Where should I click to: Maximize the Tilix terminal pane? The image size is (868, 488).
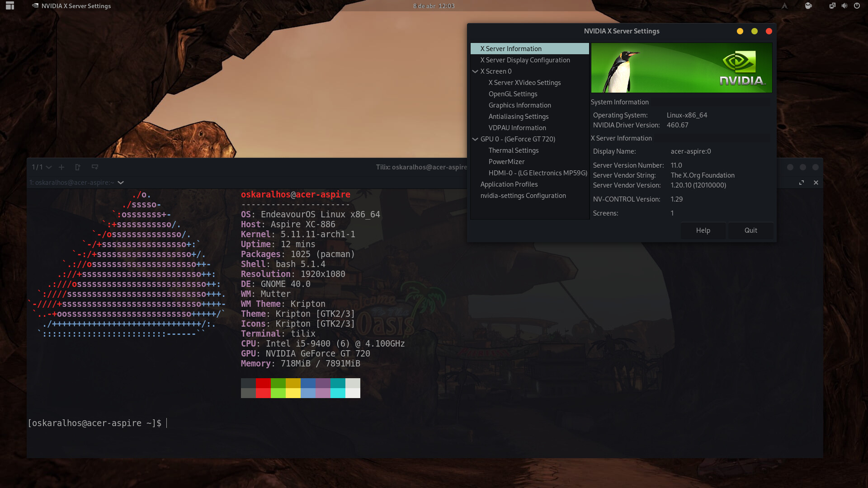click(802, 183)
